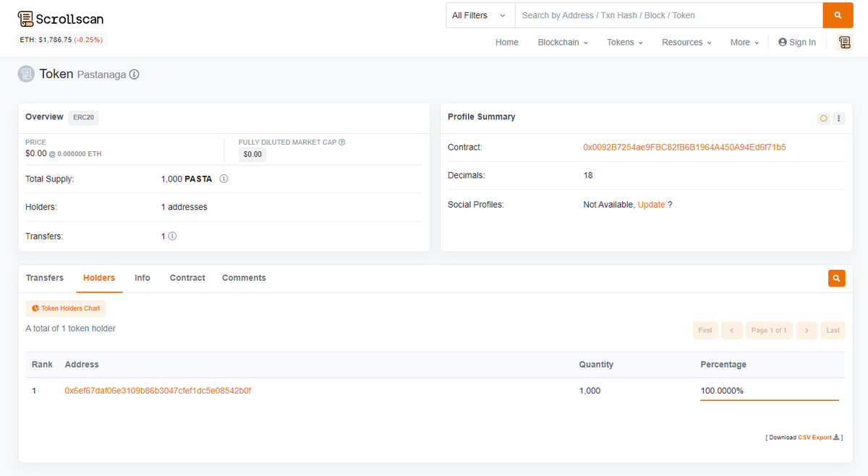This screenshot has width=868, height=476.
Task: Click the 1 addresses holders value
Action: (x=184, y=207)
